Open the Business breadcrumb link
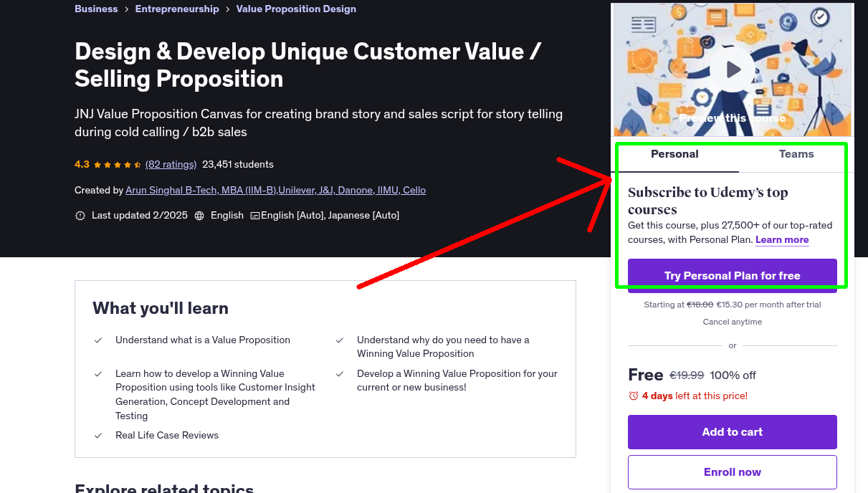The height and width of the screenshot is (493, 868). [96, 9]
